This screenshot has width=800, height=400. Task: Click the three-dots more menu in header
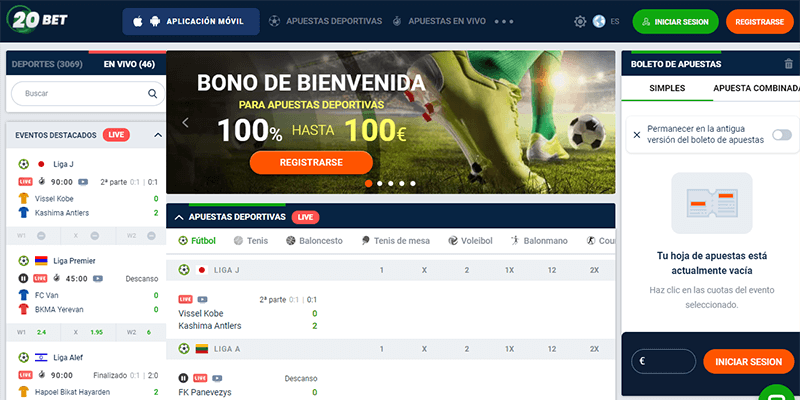[x=504, y=21]
